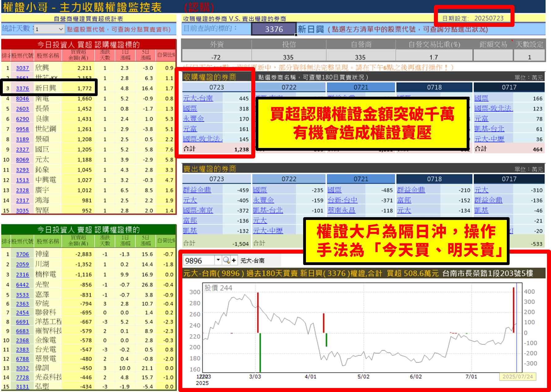Open stock code 3293 鈊象
This screenshot has width=551, height=392.
point(23,170)
